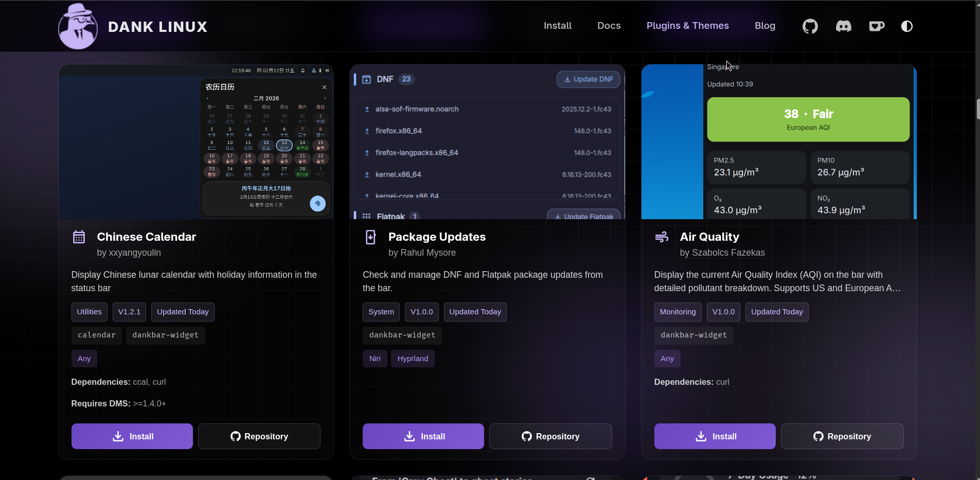Open the Dank Linux GitHub page
Viewport: 980px width, 480px height.
pyautogui.click(x=809, y=26)
